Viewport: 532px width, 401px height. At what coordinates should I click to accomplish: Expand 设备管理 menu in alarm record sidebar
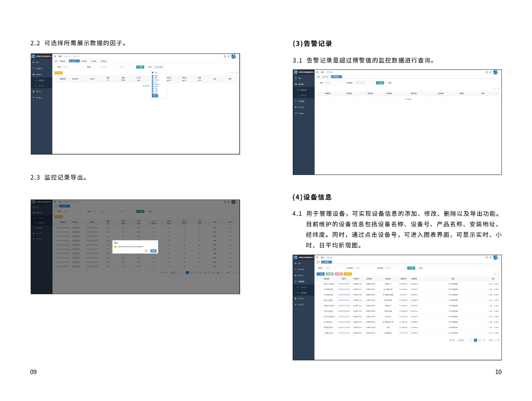[x=304, y=101]
